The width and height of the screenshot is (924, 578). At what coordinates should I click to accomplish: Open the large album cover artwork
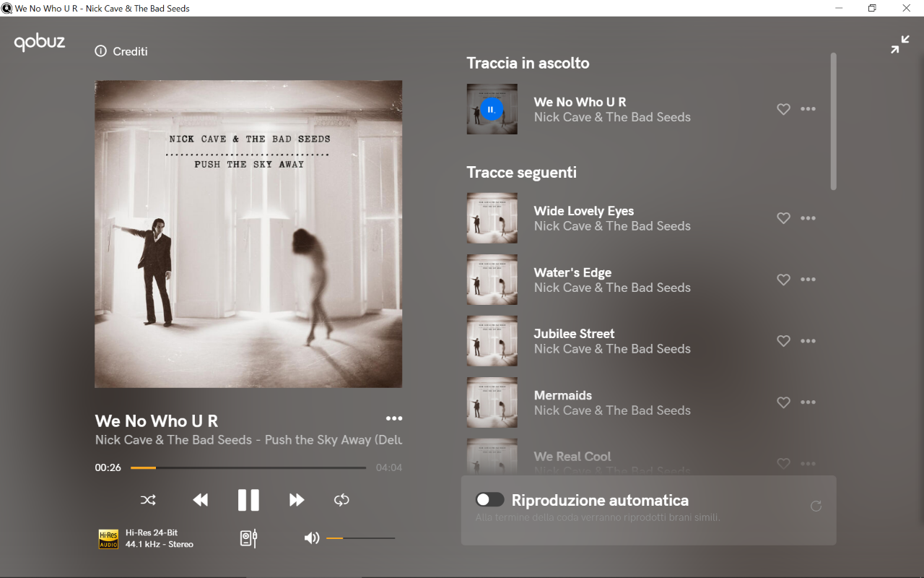[248, 234]
